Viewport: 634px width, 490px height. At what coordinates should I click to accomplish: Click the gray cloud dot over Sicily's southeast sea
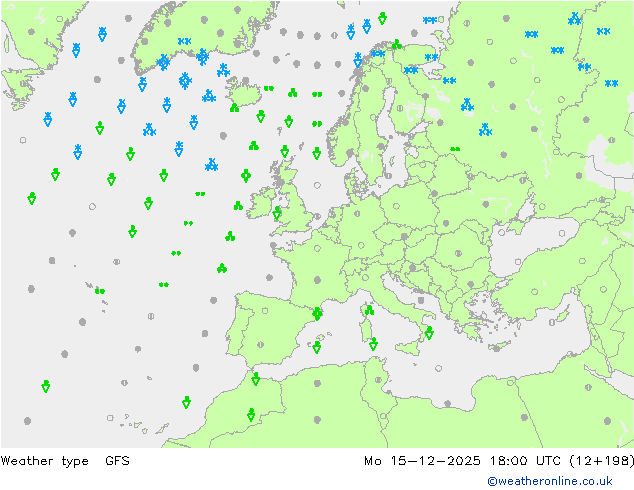point(439,368)
